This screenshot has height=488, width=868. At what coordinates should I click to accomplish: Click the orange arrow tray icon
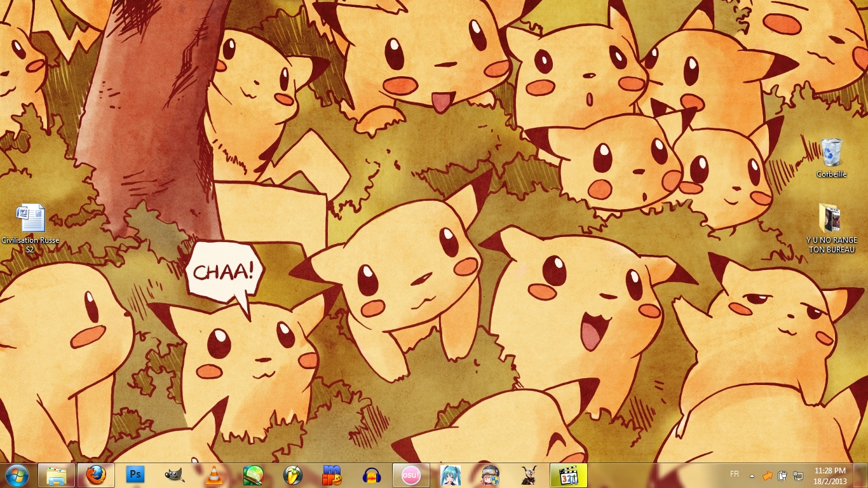tap(768, 475)
